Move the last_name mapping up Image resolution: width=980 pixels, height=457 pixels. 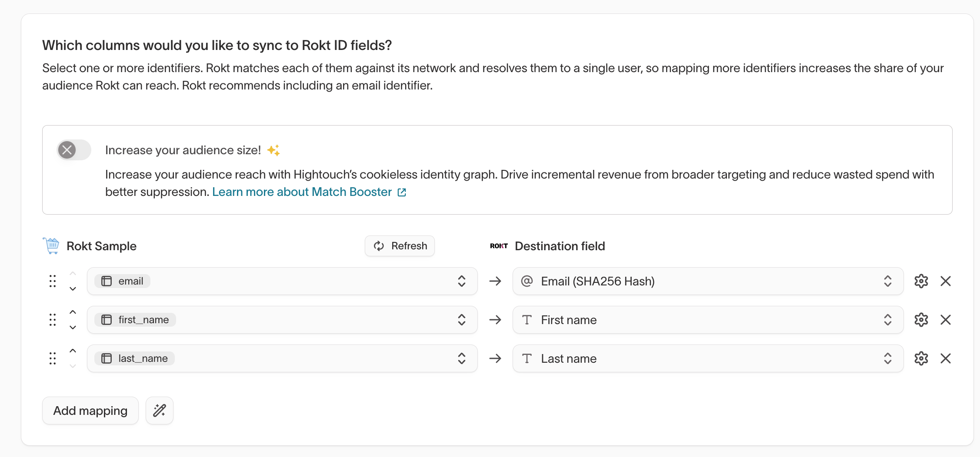(73, 351)
